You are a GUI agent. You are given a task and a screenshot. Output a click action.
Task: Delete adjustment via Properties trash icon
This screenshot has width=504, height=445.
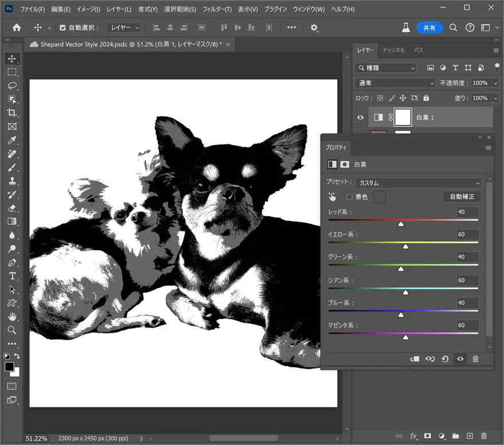[x=475, y=359]
